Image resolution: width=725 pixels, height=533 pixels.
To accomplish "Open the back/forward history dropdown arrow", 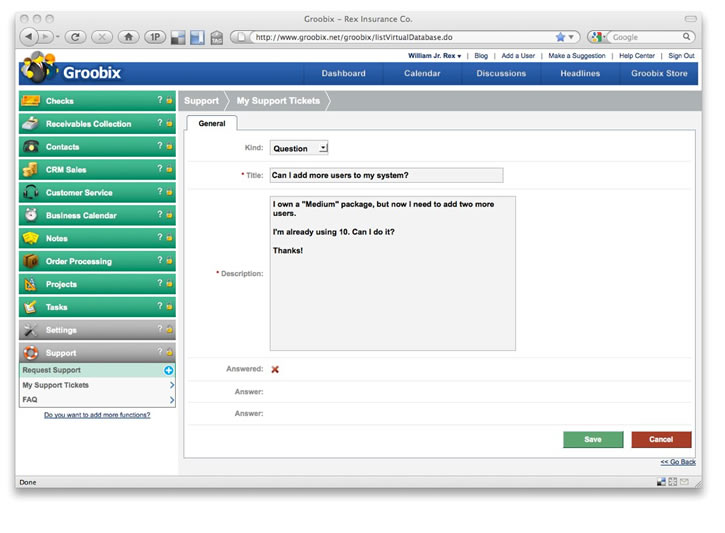I will pos(58,37).
